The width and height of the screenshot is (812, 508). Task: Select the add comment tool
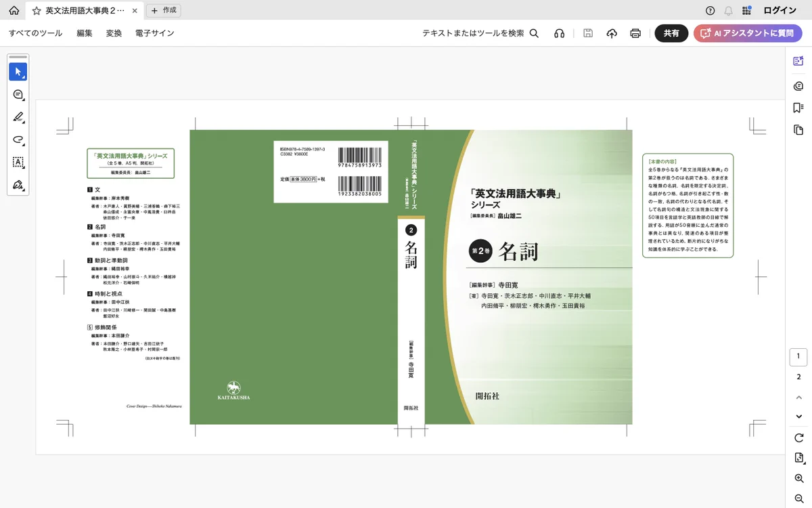pyautogui.click(x=18, y=95)
